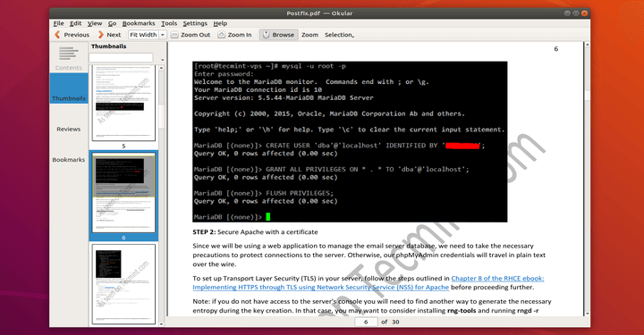Screen dimensions: 644x335
Task: Click the FLUSH PRIVILEGES command line
Action: click(x=264, y=193)
